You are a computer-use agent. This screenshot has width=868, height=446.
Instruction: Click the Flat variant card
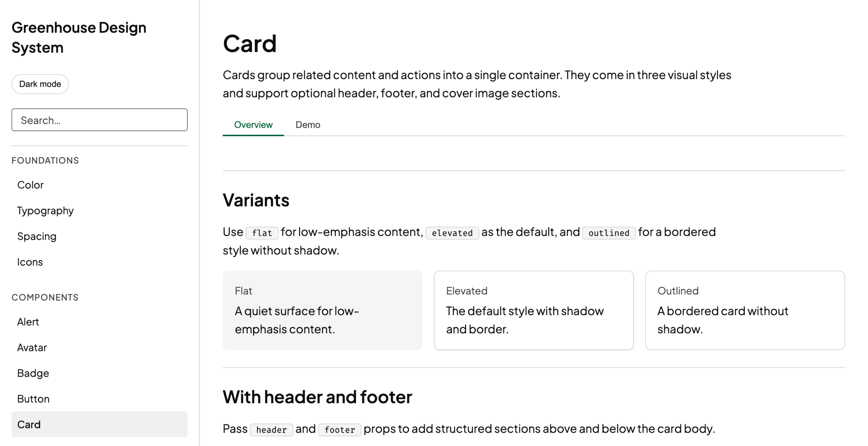point(322,310)
